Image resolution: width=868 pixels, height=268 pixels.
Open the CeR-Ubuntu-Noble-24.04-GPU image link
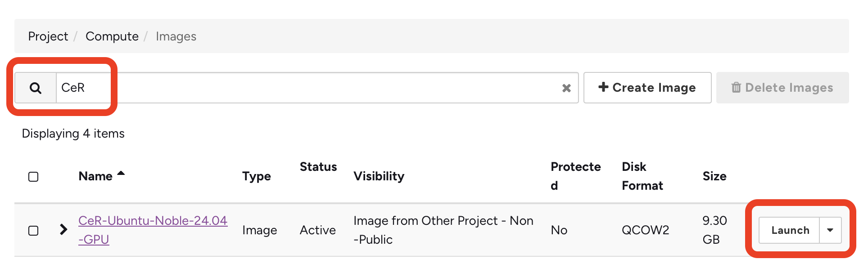point(152,221)
